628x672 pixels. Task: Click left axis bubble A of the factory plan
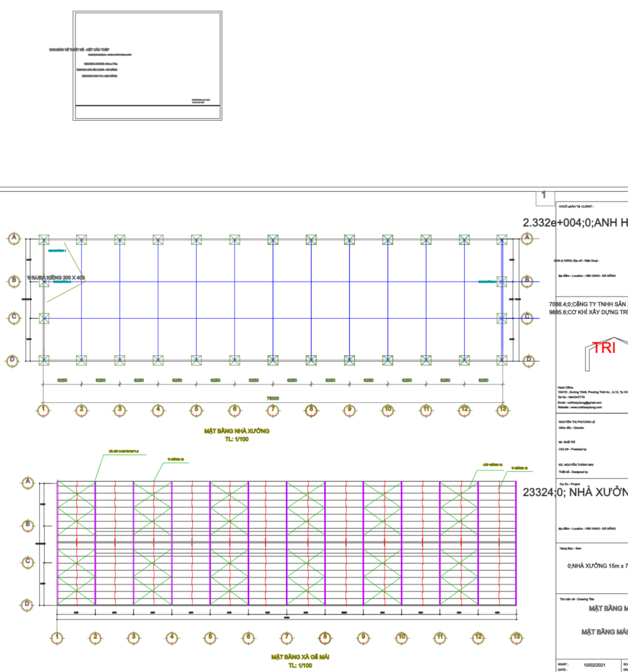click(x=14, y=238)
